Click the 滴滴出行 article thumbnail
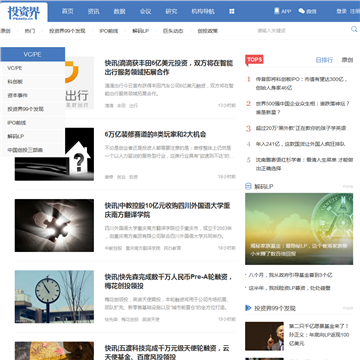 pos(79,83)
